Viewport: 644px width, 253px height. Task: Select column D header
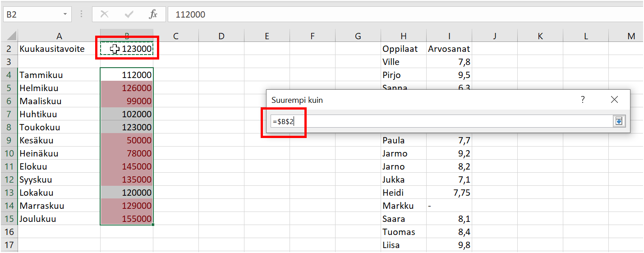pos(221,37)
